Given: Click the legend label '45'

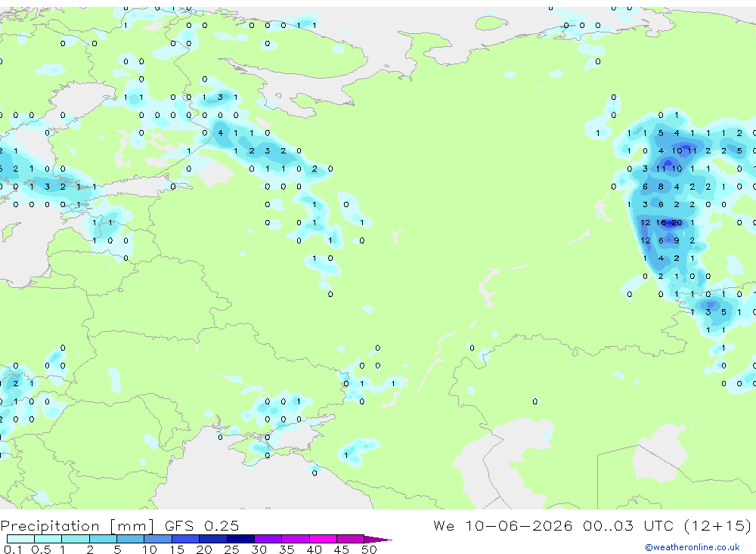Looking at the screenshot, I should pyautogui.click(x=342, y=549).
